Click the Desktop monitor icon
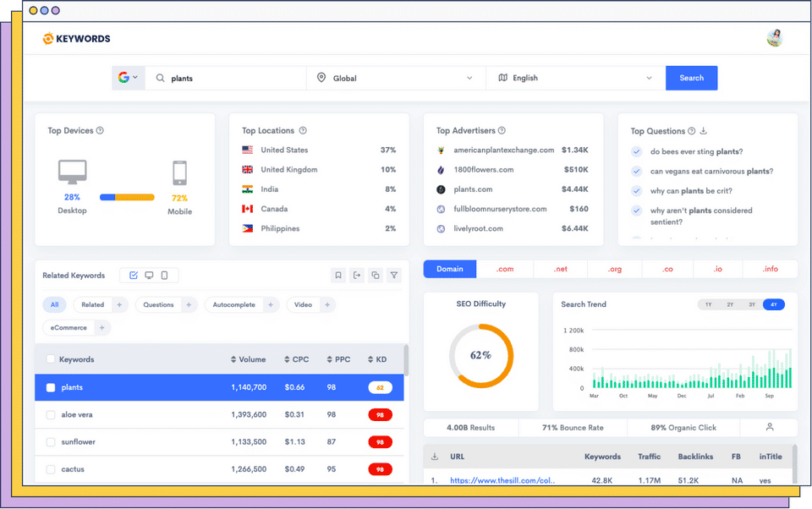This screenshot has width=812, height=509. tap(72, 172)
